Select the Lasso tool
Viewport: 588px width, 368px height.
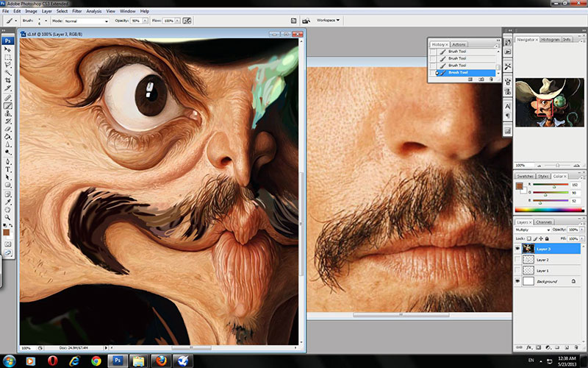(8, 65)
